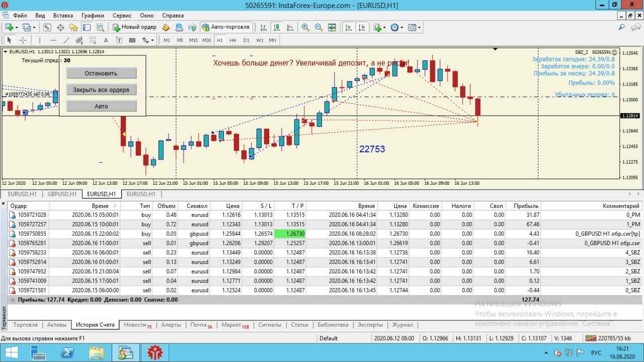The width and height of the screenshot is (644, 362).
Task: Open the Журнал terminal tab
Action: [403, 325]
